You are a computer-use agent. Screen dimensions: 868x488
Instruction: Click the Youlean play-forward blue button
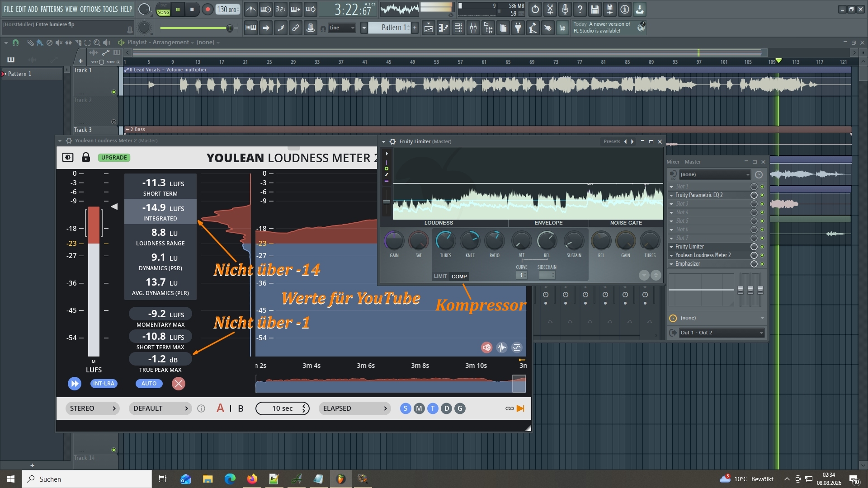coord(75,384)
